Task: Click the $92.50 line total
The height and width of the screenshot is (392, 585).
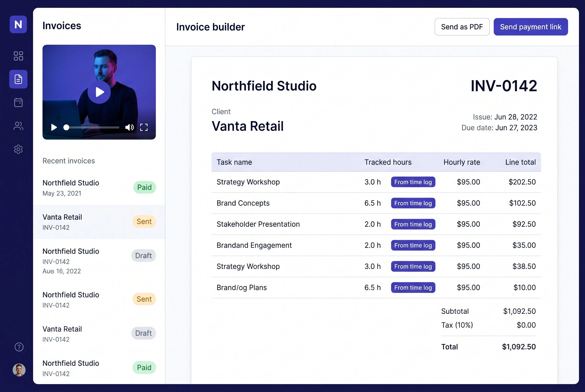Action: click(x=524, y=224)
